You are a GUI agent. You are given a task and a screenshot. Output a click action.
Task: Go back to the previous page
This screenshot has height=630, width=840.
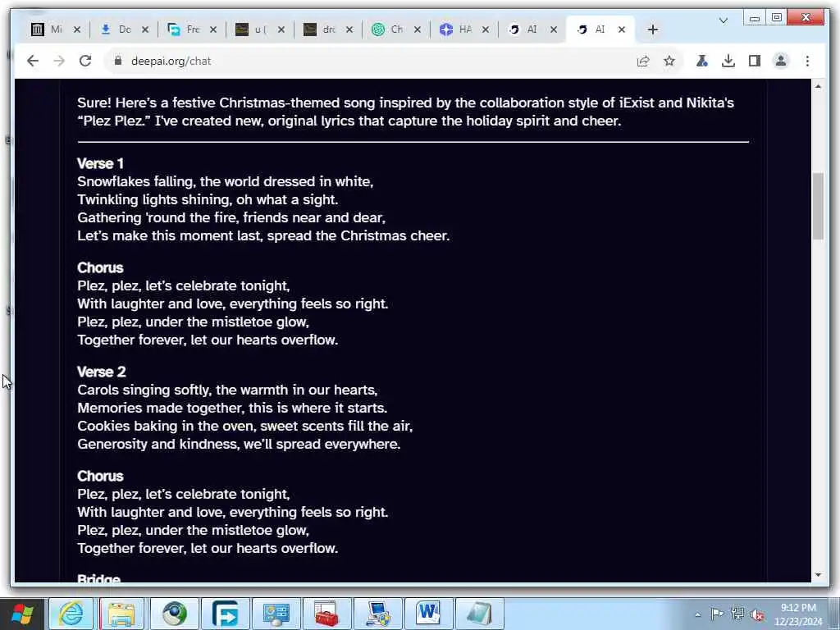[x=33, y=61]
